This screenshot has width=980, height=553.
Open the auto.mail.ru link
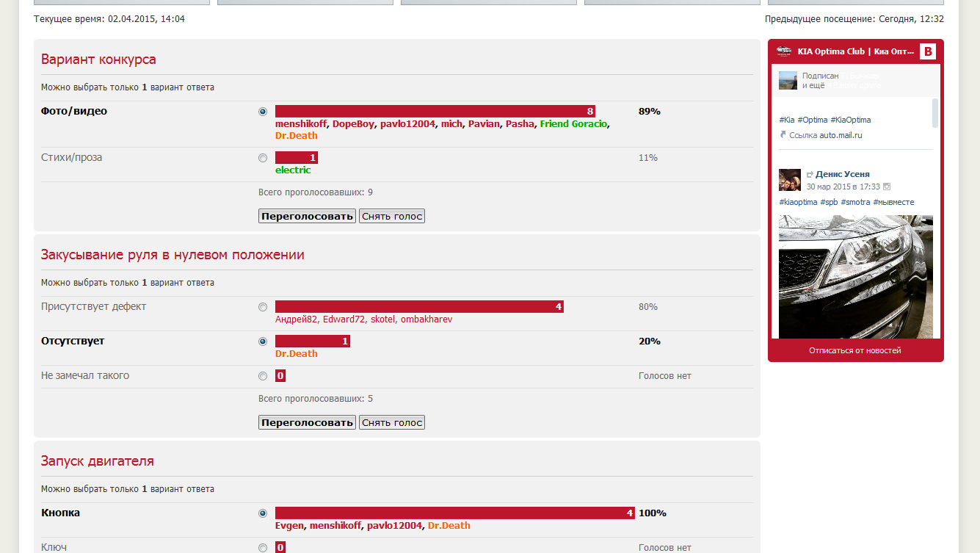841,135
